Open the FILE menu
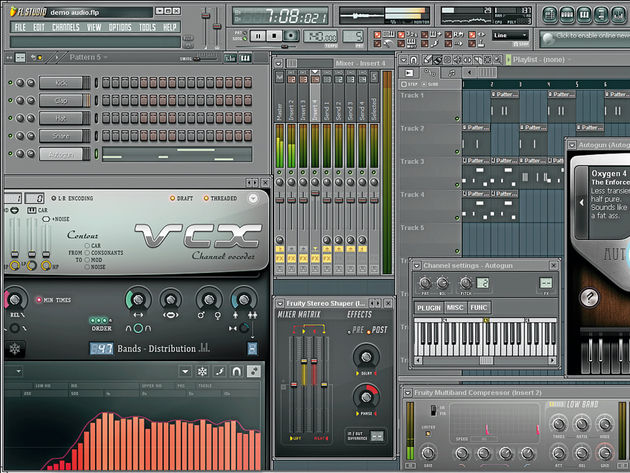The height and width of the screenshot is (473, 630). pyautogui.click(x=20, y=27)
